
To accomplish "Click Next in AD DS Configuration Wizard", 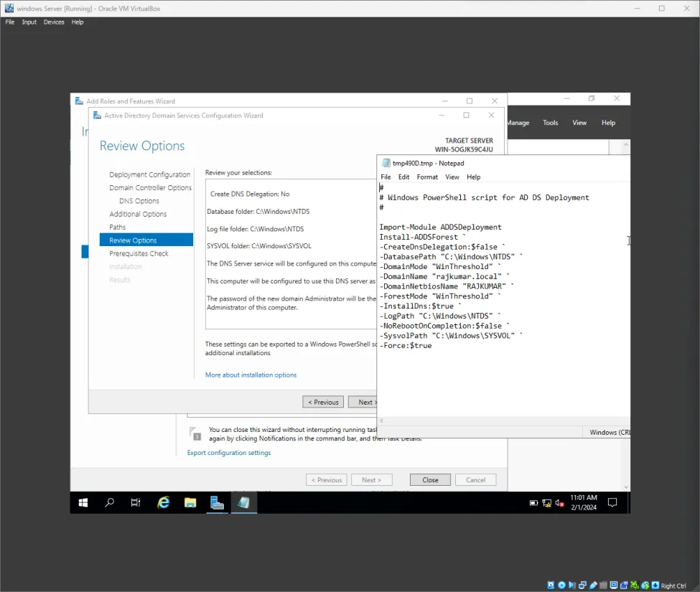I will pyautogui.click(x=363, y=402).
